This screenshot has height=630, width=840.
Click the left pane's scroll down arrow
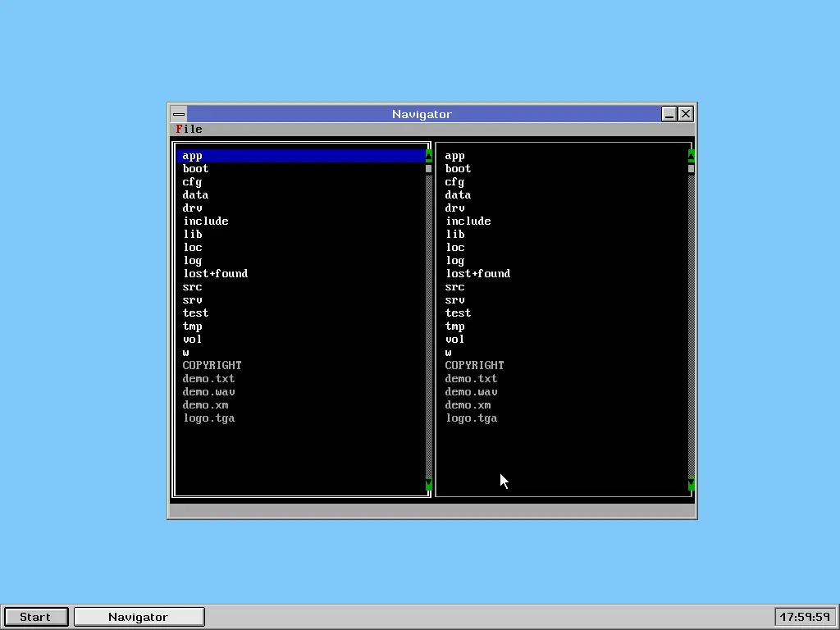(x=428, y=486)
